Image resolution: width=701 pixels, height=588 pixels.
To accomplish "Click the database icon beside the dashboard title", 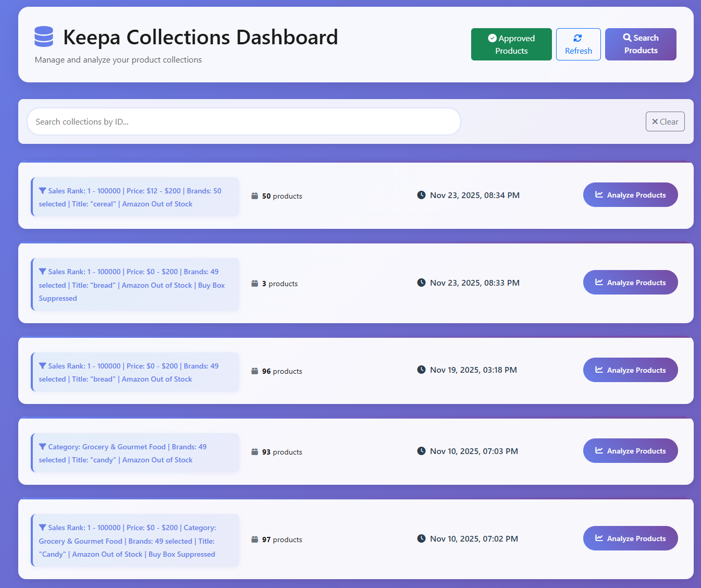I will 43,36.
